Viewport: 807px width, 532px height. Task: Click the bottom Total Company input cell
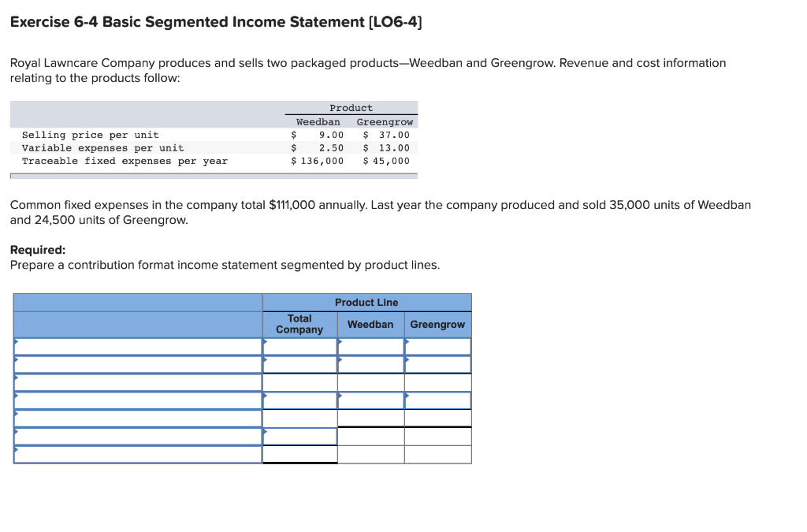point(300,454)
